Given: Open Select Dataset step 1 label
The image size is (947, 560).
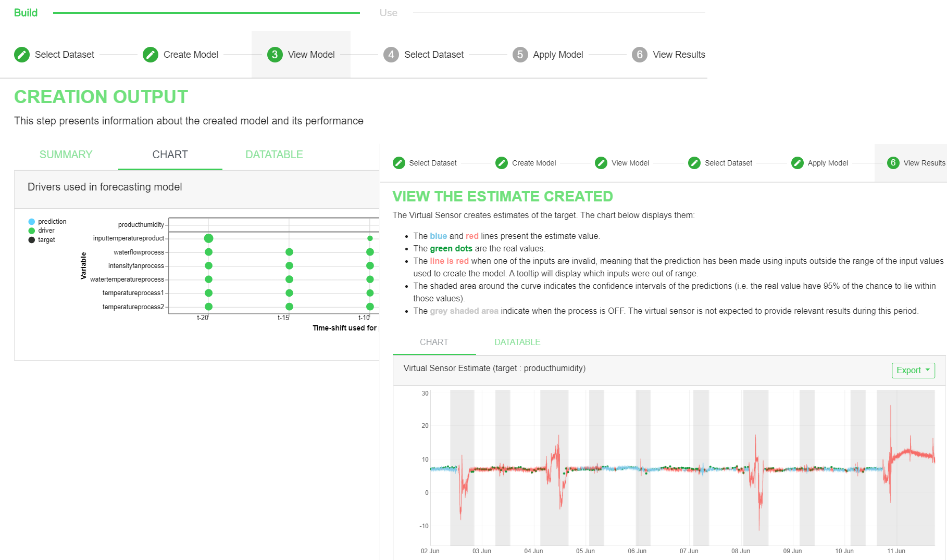Looking at the screenshot, I should click(x=65, y=55).
